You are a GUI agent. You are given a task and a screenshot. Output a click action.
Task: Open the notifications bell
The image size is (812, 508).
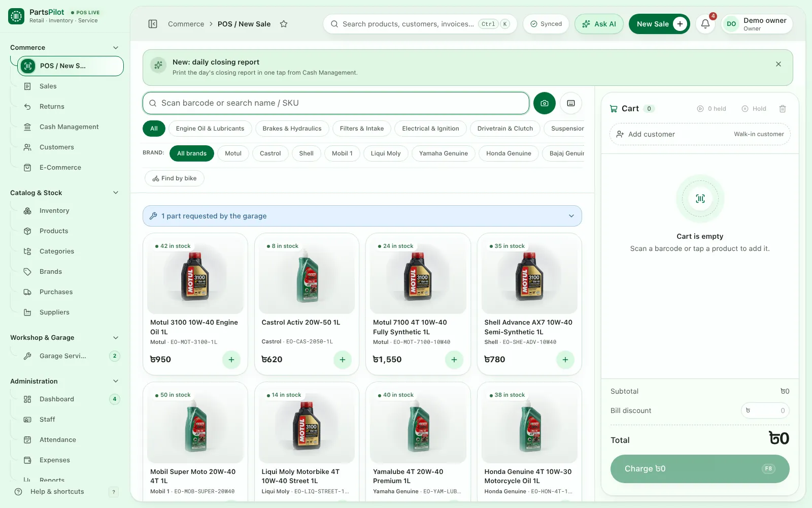point(705,24)
